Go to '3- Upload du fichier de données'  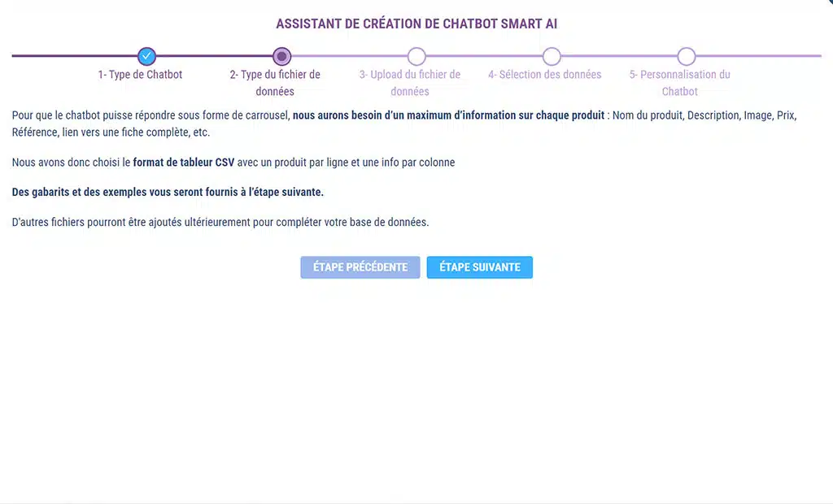click(x=410, y=83)
